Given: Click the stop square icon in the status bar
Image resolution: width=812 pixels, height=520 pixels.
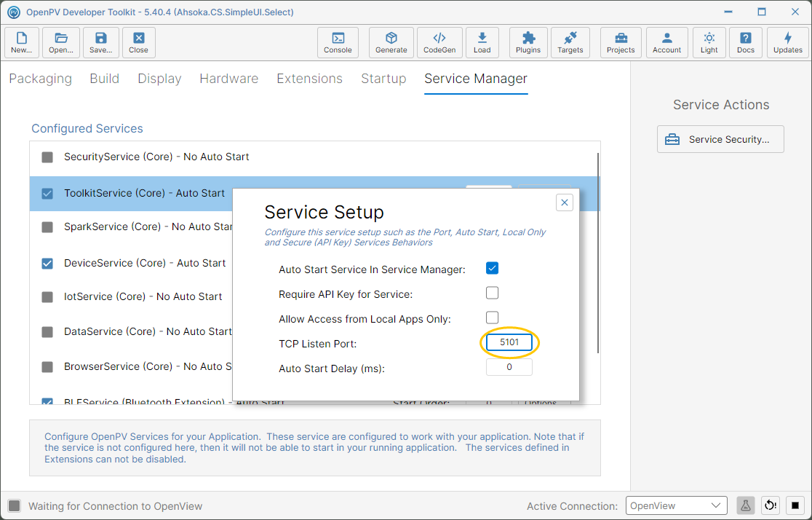Looking at the screenshot, I should tap(795, 505).
